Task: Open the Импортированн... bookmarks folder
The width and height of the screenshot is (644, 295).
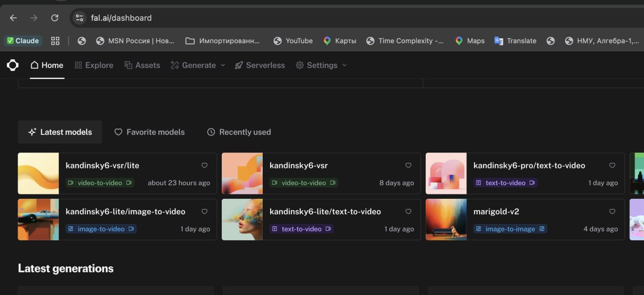Action: (223, 41)
